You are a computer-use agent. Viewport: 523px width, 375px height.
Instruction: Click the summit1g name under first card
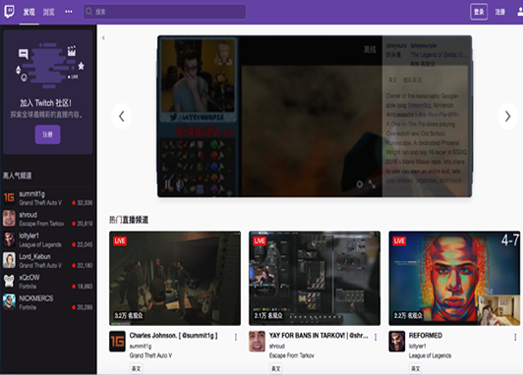pyautogui.click(x=140, y=346)
